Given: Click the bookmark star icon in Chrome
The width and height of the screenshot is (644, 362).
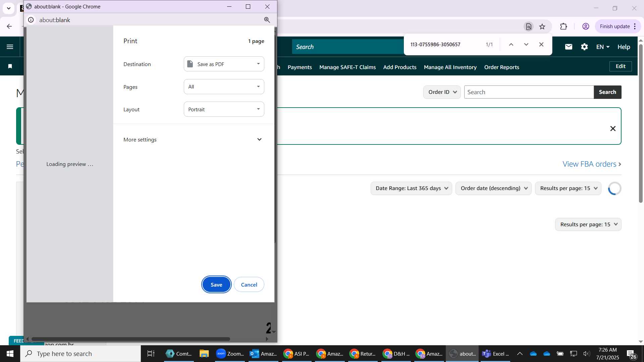Looking at the screenshot, I should (542, 26).
